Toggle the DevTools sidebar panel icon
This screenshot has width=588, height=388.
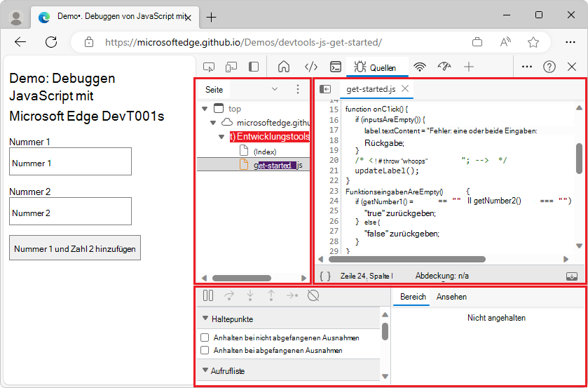[254, 67]
